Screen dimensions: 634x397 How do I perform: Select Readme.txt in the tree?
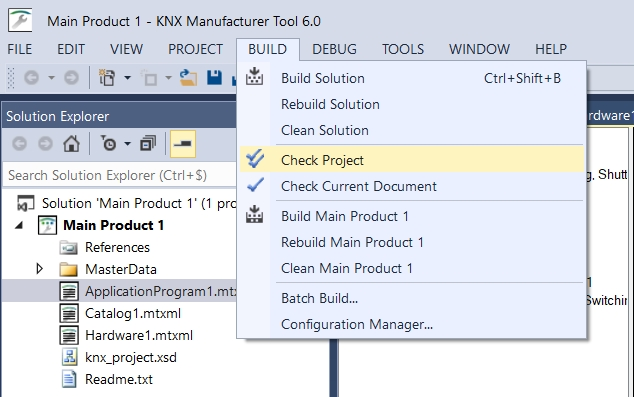pos(119,379)
